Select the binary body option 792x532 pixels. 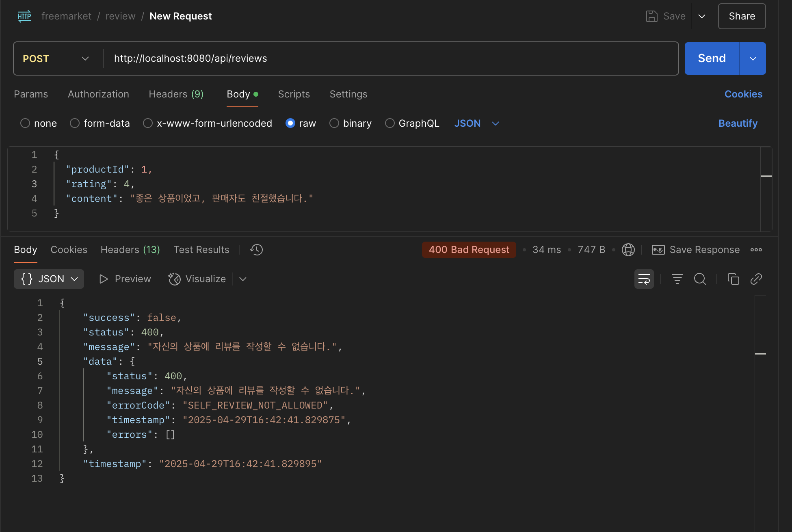[334, 123]
